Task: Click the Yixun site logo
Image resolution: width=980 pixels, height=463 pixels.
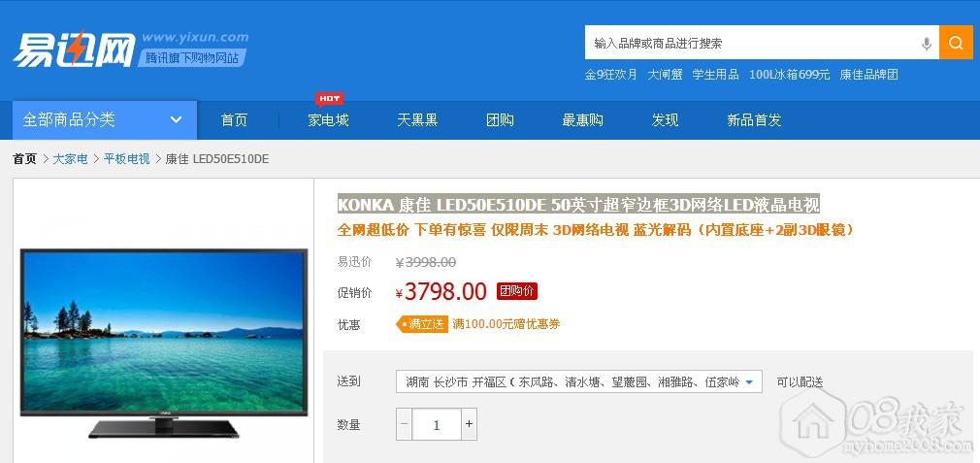Action: coord(74,50)
